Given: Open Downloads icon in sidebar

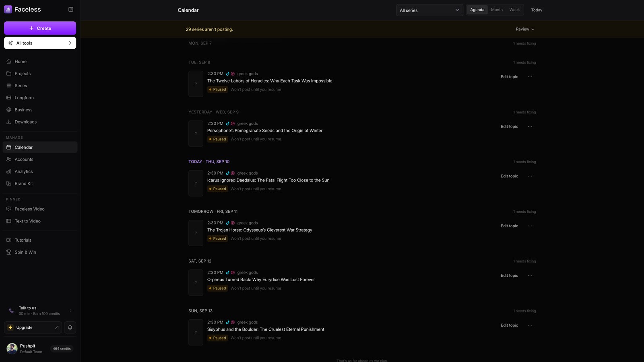Looking at the screenshot, I should (x=9, y=122).
